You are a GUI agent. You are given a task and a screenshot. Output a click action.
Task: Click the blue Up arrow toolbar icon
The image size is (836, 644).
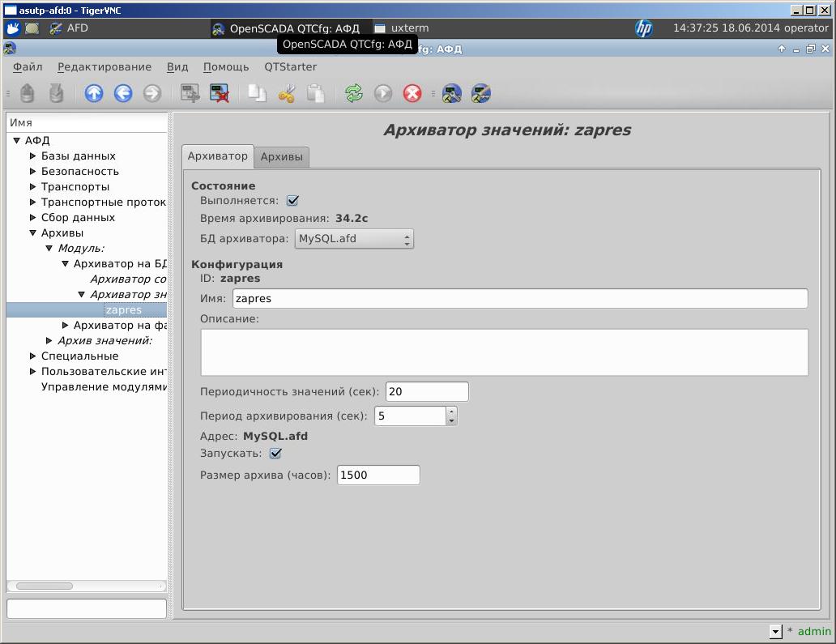(94, 94)
